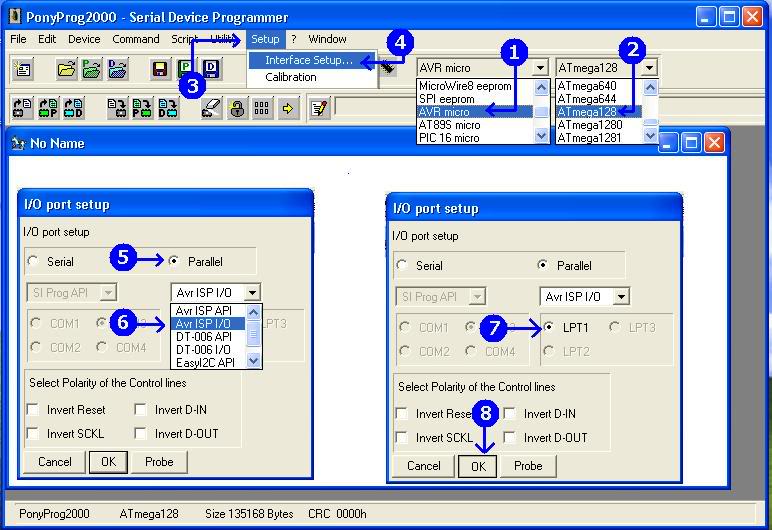Open the Device menu

(x=84, y=39)
